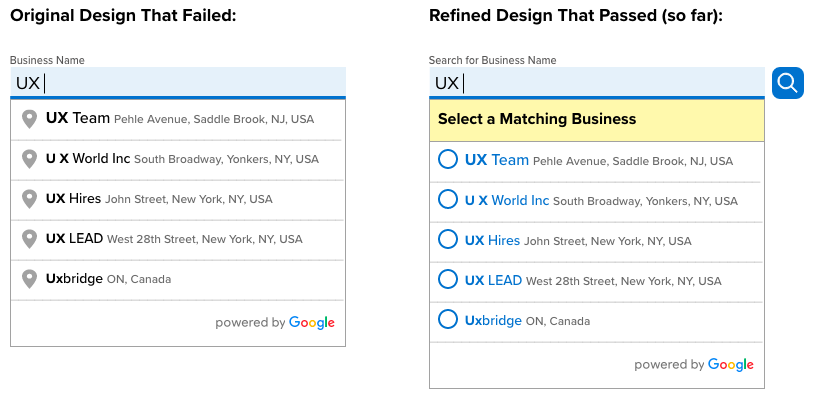Click the blue UX Team link text
814x414 pixels.
497,160
